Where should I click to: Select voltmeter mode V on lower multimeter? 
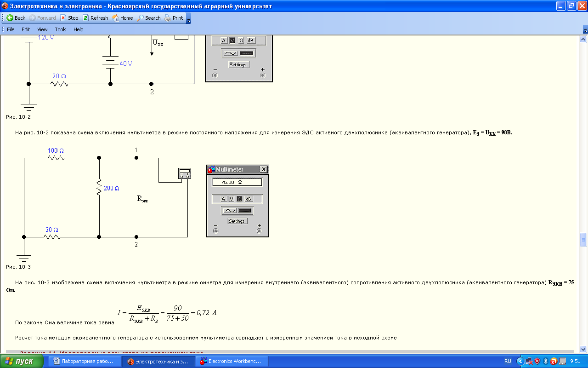[231, 199]
